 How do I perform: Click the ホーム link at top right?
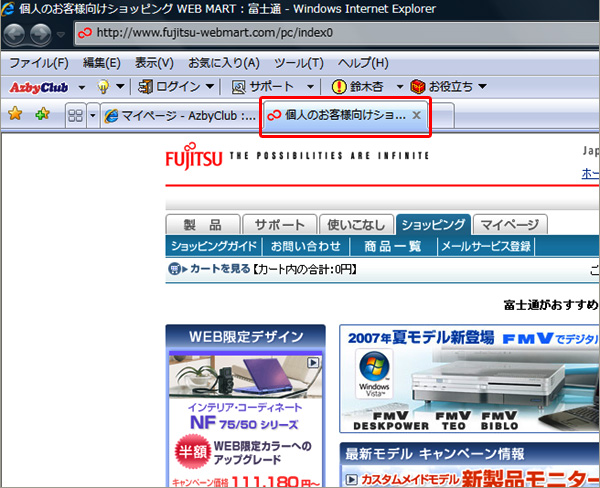coord(590,174)
